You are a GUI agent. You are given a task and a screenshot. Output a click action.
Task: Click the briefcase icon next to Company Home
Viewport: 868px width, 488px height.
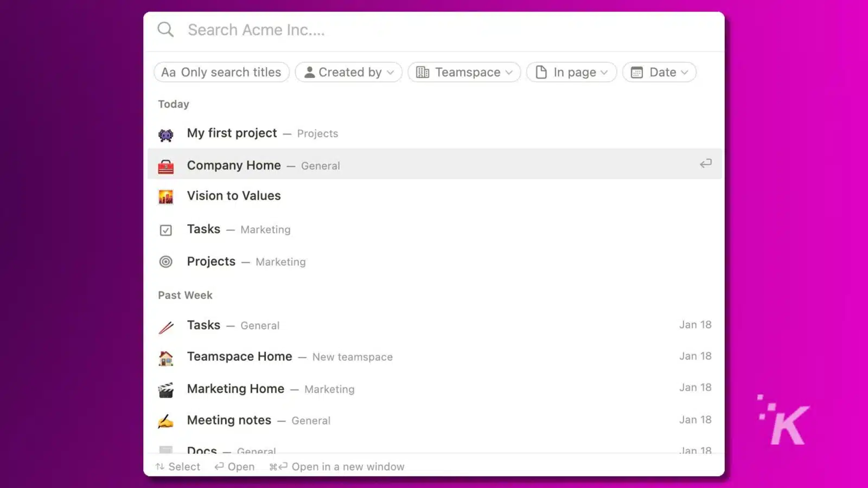point(165,166)
